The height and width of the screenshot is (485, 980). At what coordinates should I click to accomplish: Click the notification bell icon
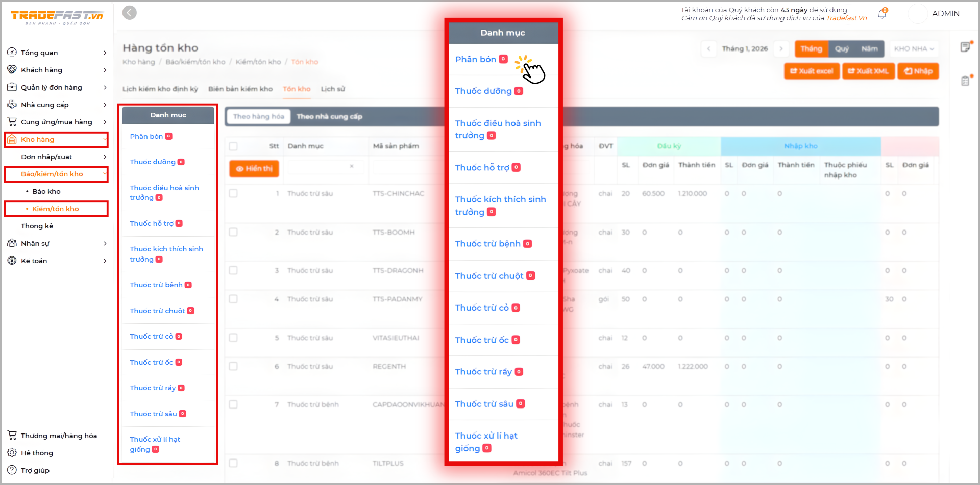(882, 14)
